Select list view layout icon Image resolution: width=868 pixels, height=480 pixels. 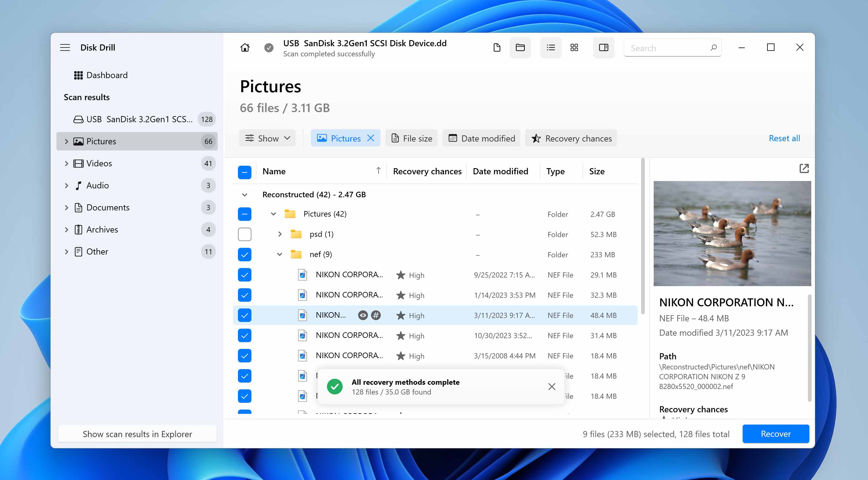coord(551,47)
